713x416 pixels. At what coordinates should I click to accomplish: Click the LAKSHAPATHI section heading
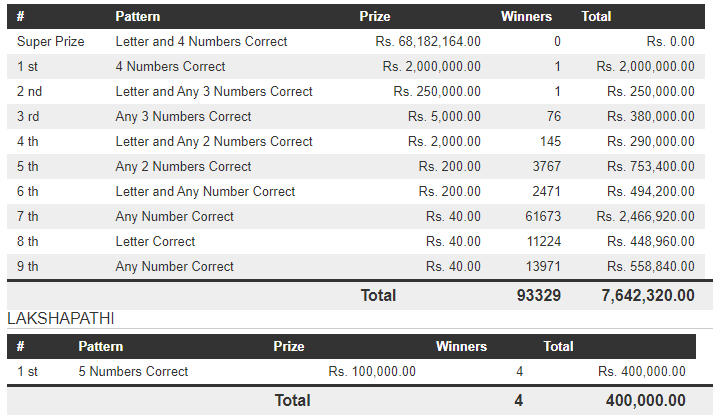pos(60,319)
